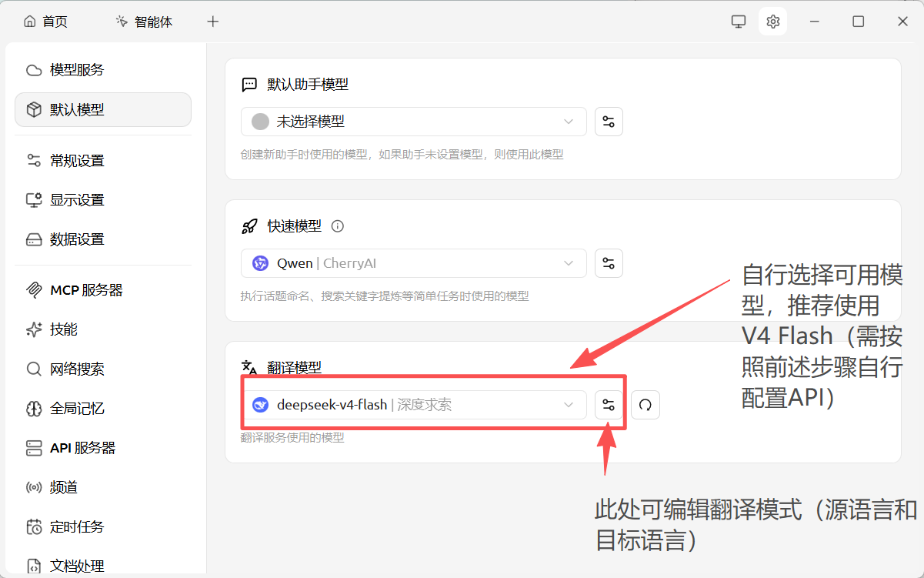Open the 快速模型 Qwen dropdown
This screenshot has height=578, width=924.
tap(414, 263)
